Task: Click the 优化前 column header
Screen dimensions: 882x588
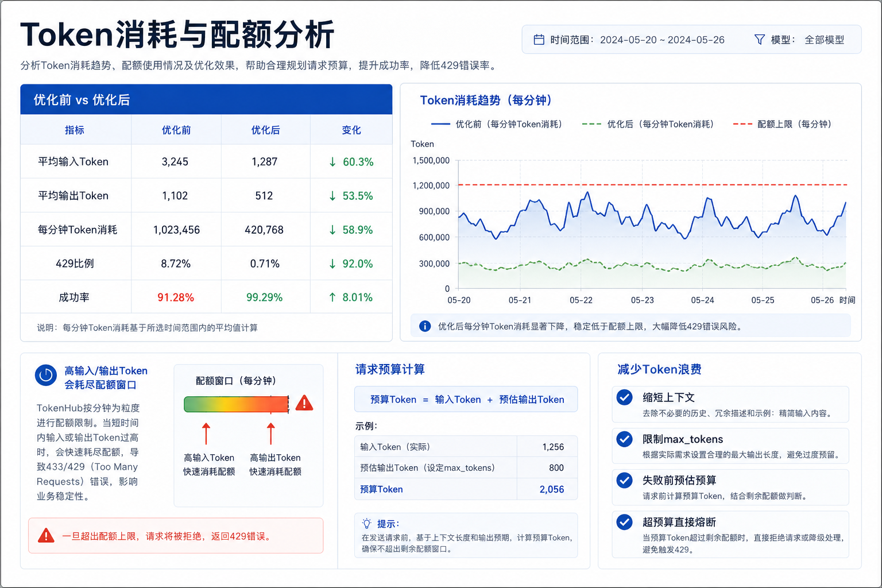Action: [x=176, y=130]
